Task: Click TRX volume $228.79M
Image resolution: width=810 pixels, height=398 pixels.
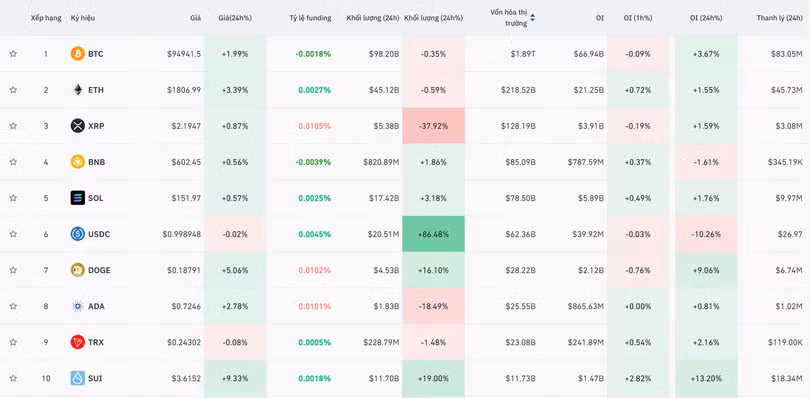Action: 381,342
